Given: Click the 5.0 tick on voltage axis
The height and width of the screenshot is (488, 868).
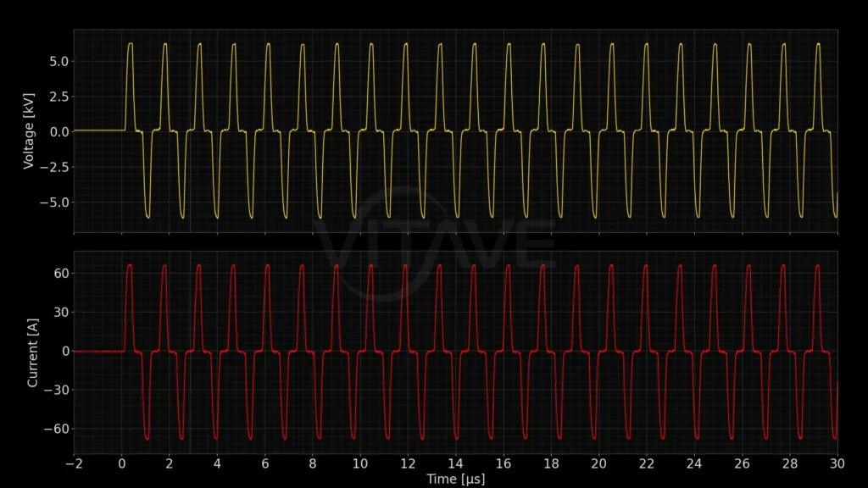Looking at the screenshot, I should [58, 61].
